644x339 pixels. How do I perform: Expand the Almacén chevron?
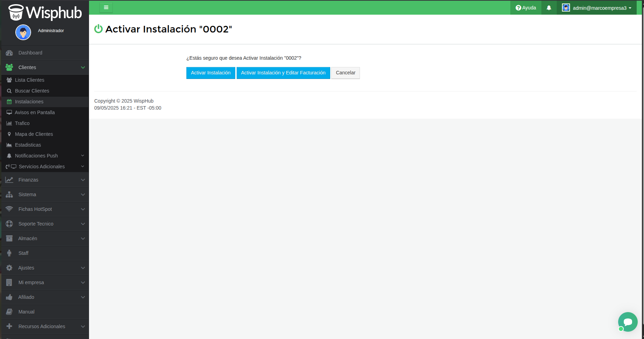click(x=83, y=238)
